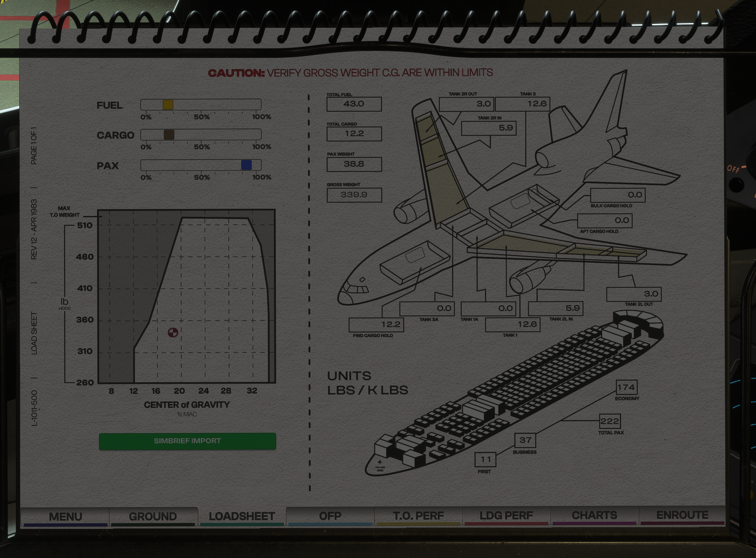
Task: Open the OFP tab
Action: coord(330,516)
